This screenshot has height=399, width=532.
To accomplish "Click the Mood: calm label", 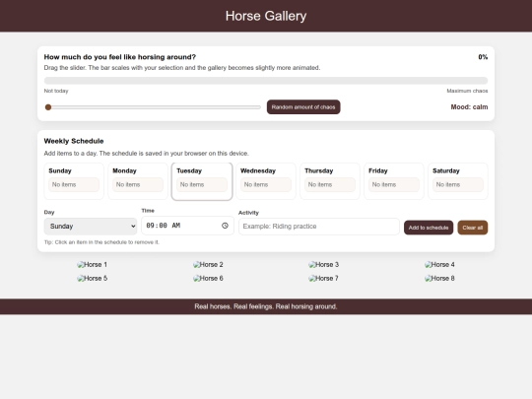I will [469, 107].
